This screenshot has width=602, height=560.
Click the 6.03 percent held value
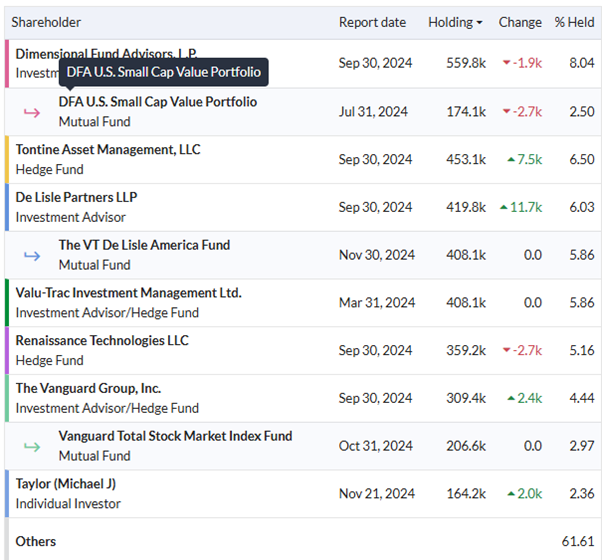(582, 207)
